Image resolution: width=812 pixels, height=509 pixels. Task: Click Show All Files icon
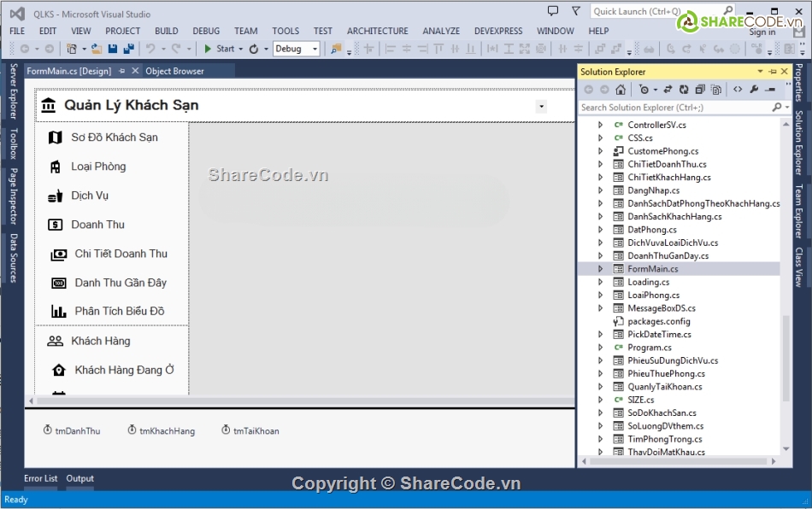click(x=716, y=90)
